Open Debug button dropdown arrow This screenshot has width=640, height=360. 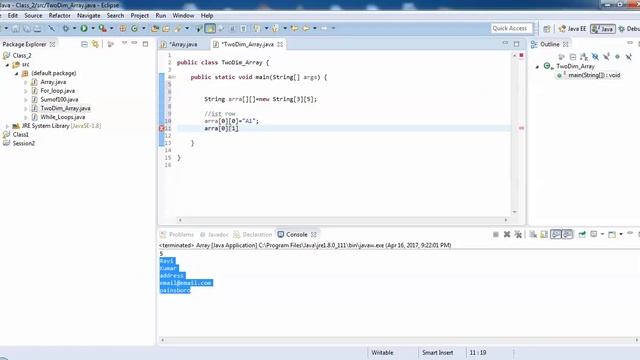(x=74, y=28)
